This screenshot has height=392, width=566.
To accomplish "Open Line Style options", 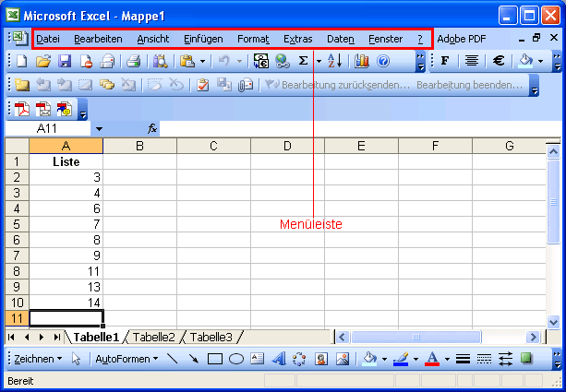I will (463, 359).
